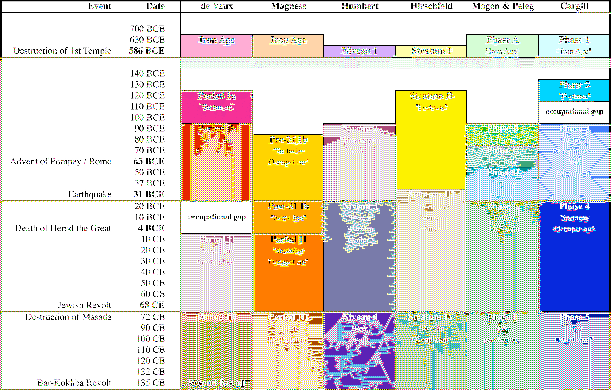Click Hirschfeld's bright yellow 'Stratum II' block
The image size is (611, 390).
(x=431, y=140)
